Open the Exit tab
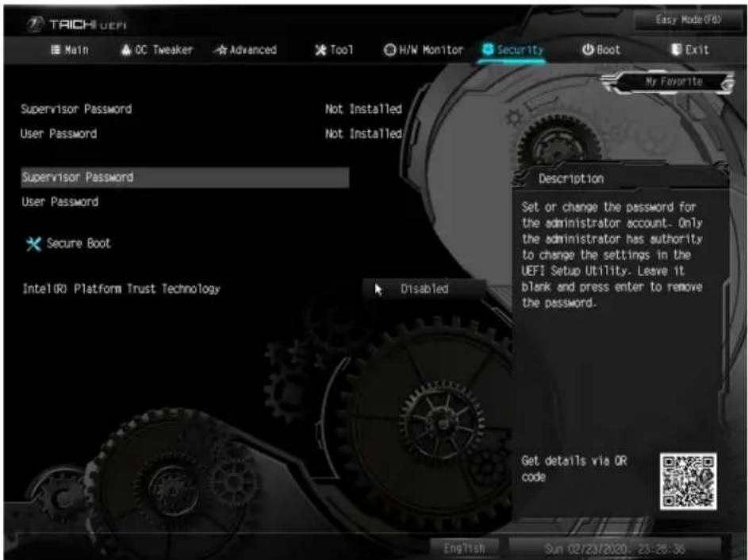Image resolution: width=748 pixels, height=560 pixels. 690,50
